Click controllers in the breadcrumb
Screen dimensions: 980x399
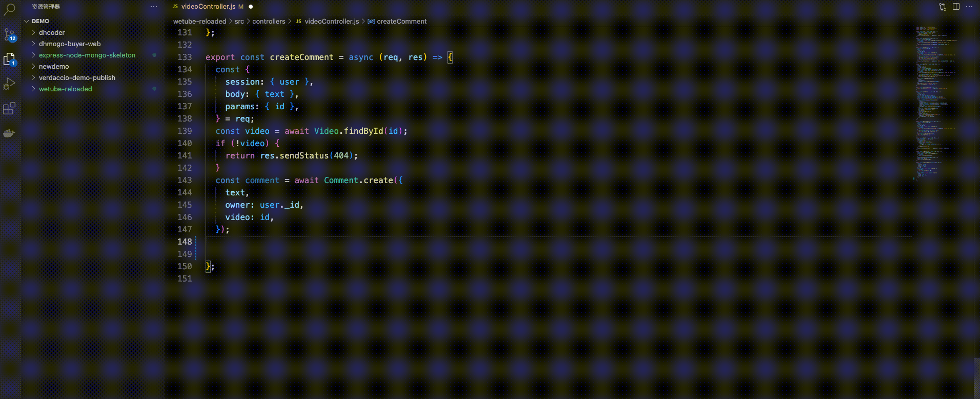coord(269,21)
